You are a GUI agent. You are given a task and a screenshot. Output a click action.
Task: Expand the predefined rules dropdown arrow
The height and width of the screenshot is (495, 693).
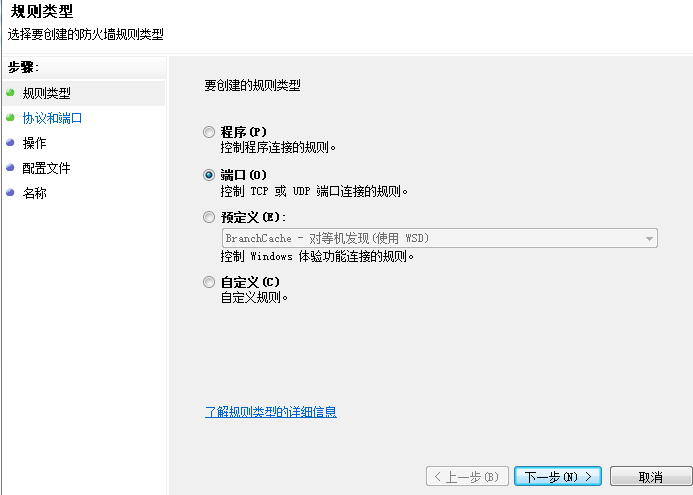(x=650, y=238)
